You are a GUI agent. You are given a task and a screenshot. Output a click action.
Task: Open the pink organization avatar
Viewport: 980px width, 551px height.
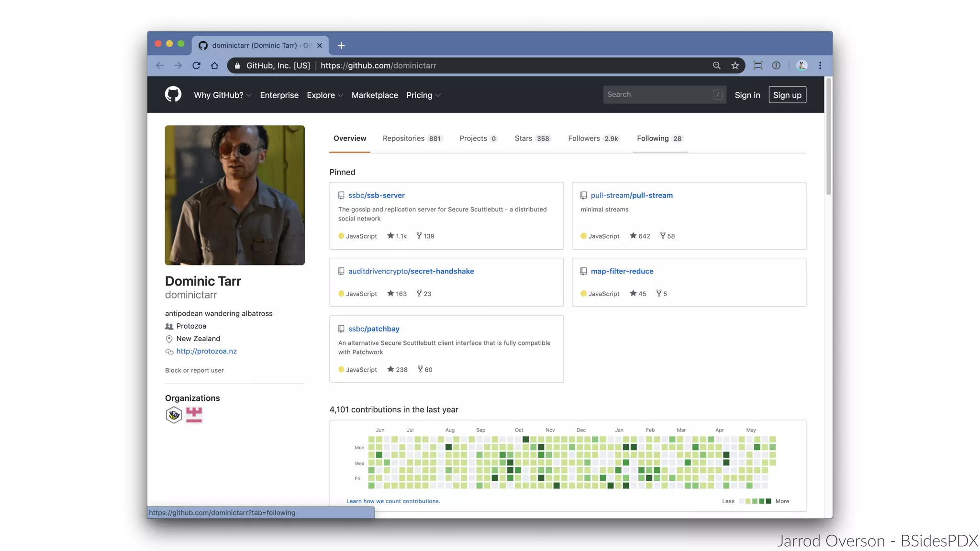pyautogui.click(x=194, y=415)
